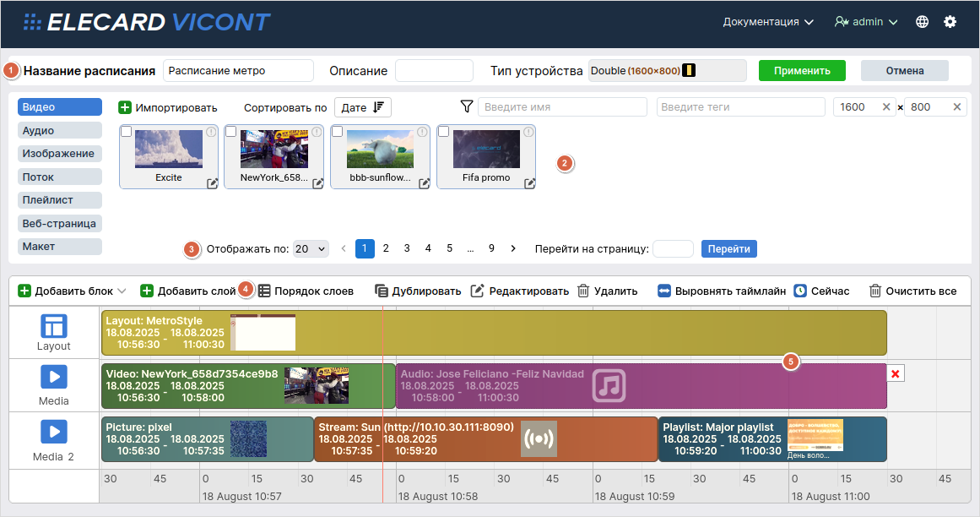Click the globe language icon
The height and width of the screenshot is (517, 980).
922,22
